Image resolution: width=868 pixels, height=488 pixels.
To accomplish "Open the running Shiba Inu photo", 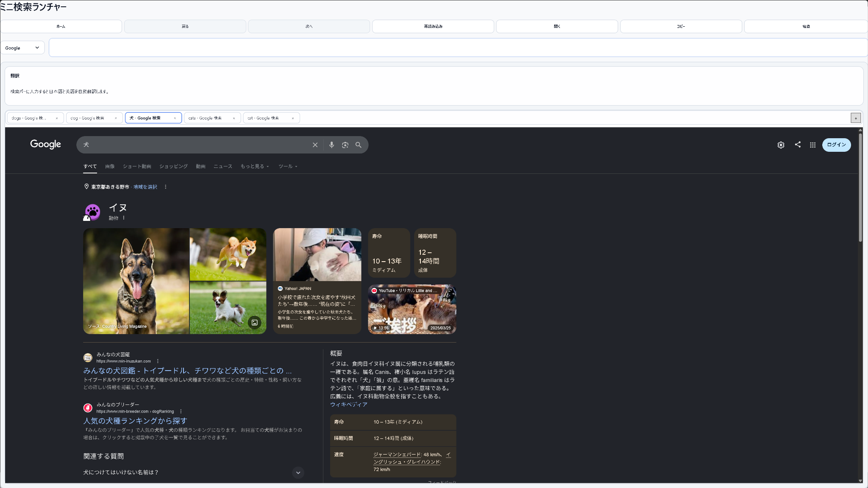I will [228, 254].
